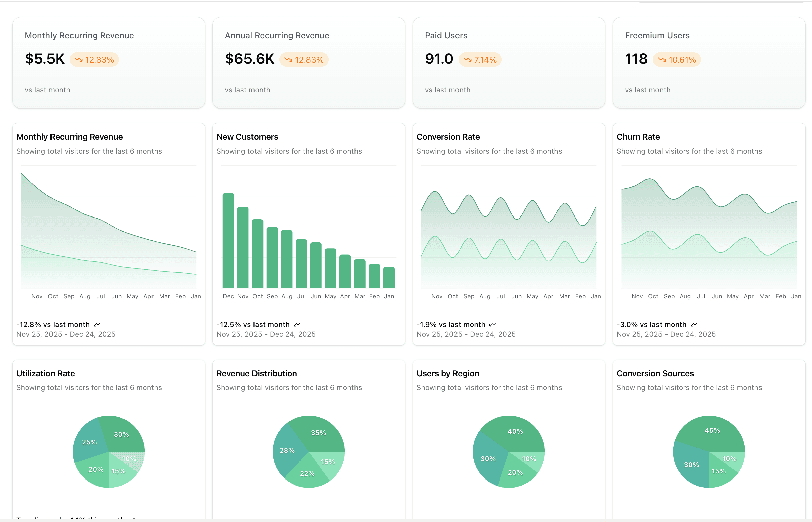The image size is (812, 522).
Task: Select the Dec bar in New Customers chart
Action: tap(228, 241)
